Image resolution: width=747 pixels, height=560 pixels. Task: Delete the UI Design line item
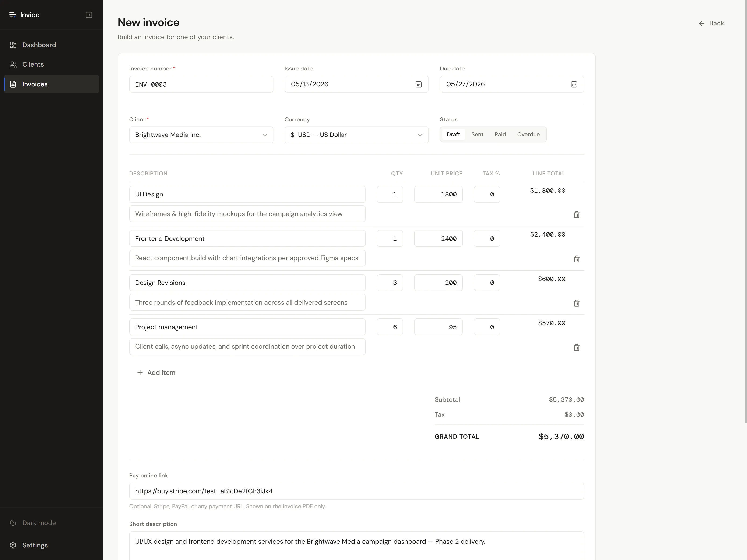coord(576,215)
